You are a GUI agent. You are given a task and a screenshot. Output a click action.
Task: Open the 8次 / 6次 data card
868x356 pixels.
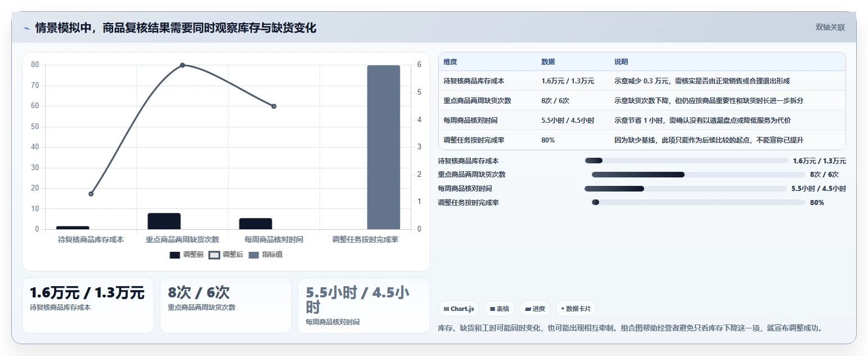pyautogui.click(x=226, y=305)
